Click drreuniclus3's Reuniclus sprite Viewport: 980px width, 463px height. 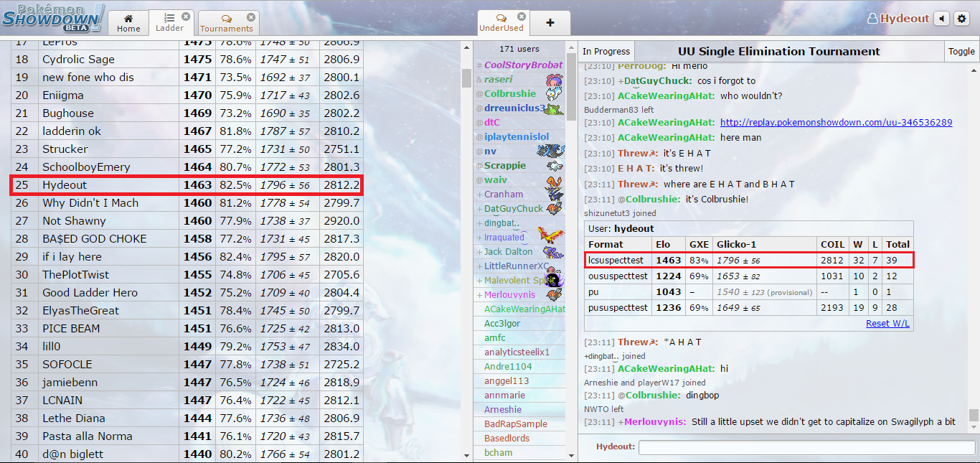(553, 108)
